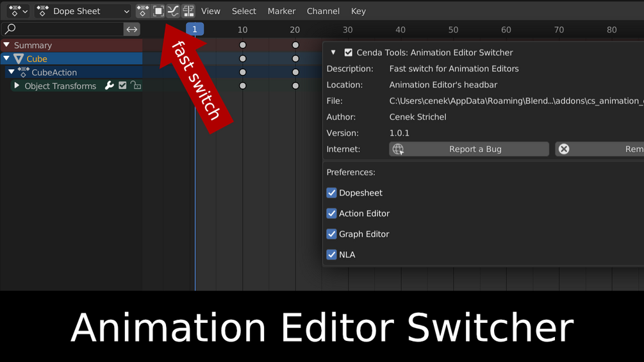Open the Channel menu
This screenshot has width=644, height=362.
coord(323,11)
